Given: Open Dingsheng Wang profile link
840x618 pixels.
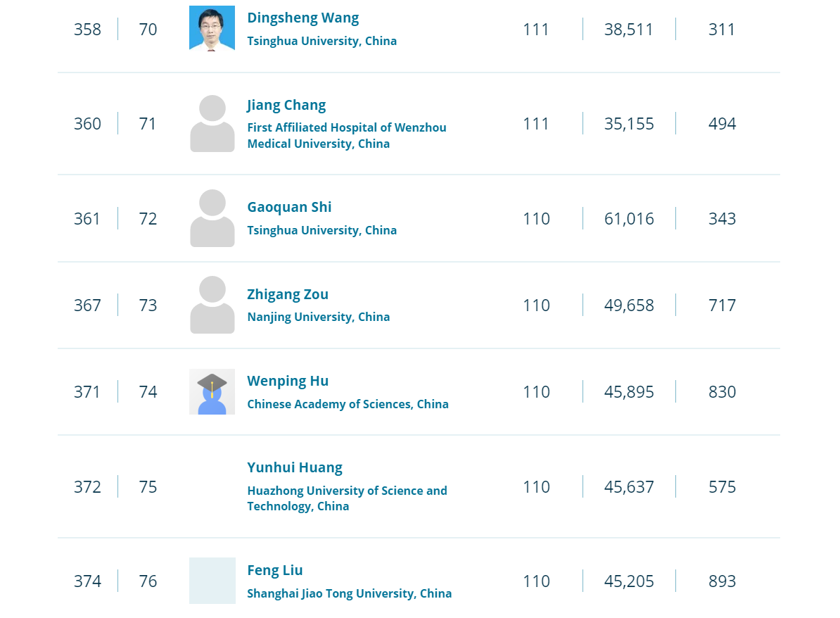Looking at the screenshot, I should 303,18.
